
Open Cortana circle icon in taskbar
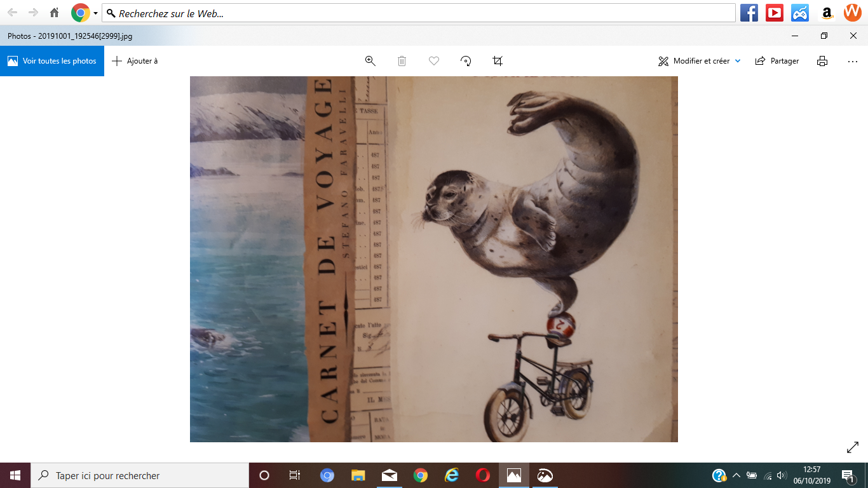(264, 475)
